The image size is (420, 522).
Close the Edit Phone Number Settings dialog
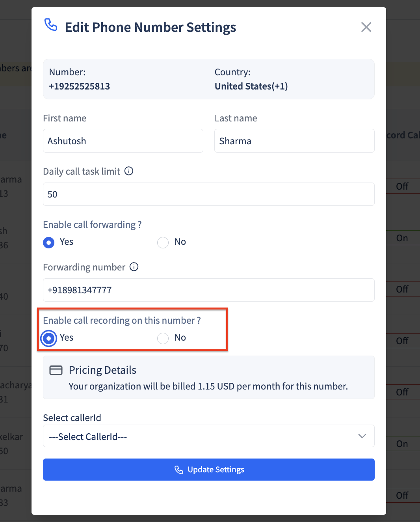pos(366,27)
